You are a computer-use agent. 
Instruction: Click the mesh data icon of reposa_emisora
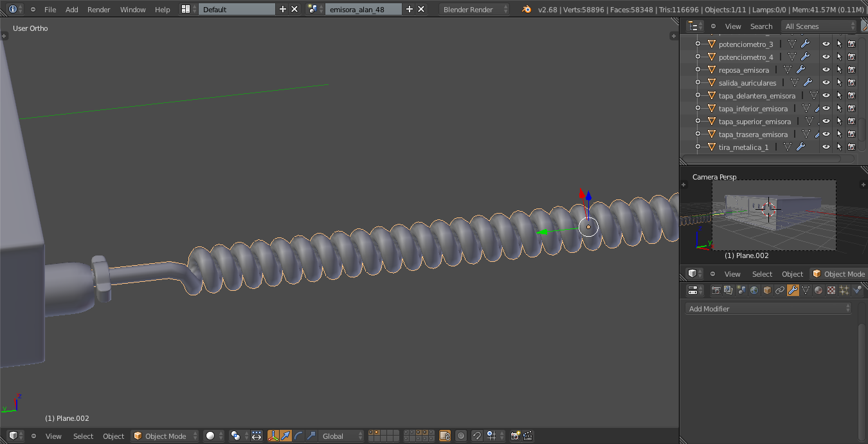pyautogui.click(x=788, y=69)
